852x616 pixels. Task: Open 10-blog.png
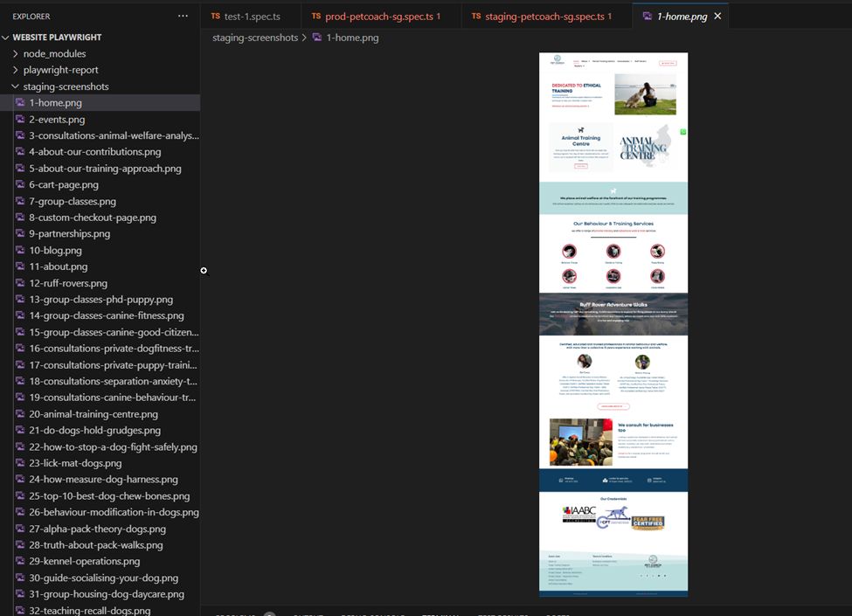100,251
